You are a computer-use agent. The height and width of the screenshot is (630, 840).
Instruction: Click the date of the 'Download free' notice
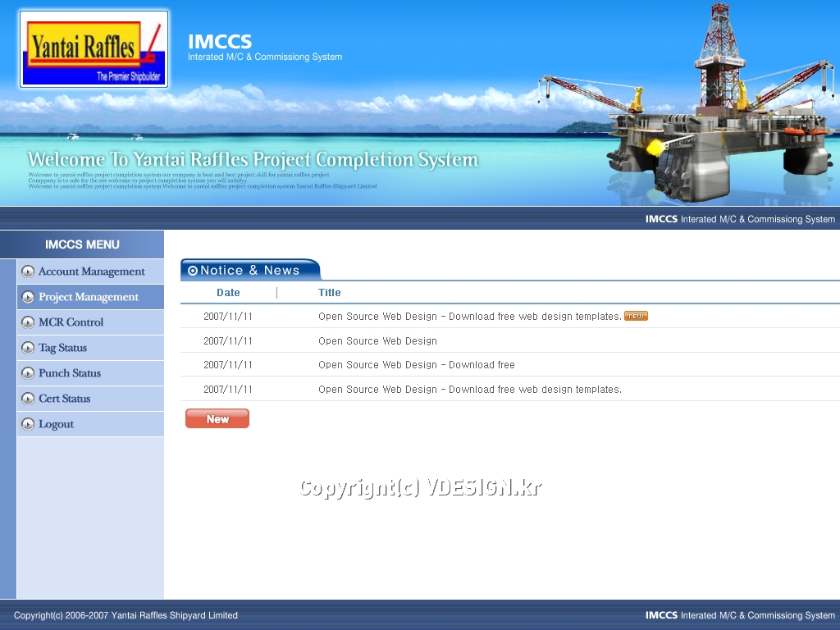228,365
